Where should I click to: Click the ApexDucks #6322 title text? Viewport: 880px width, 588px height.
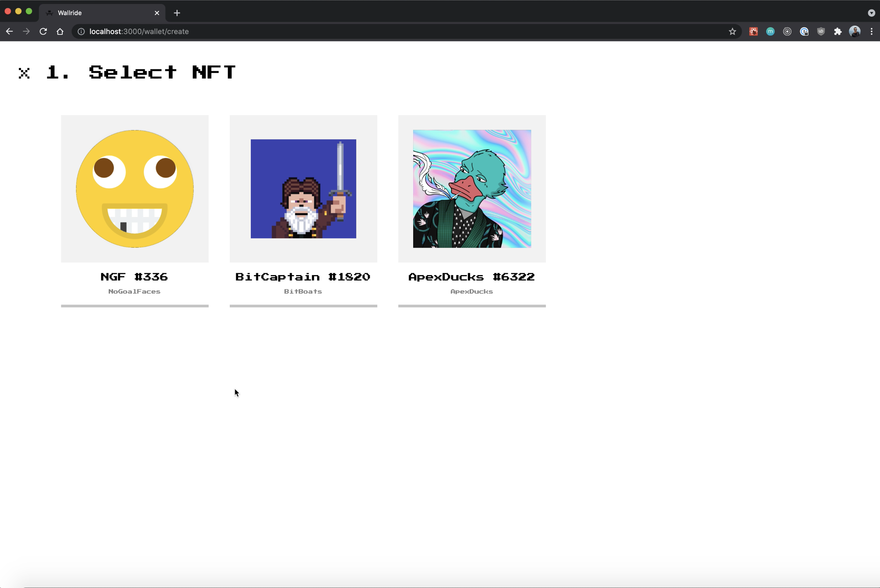[471, 277]
